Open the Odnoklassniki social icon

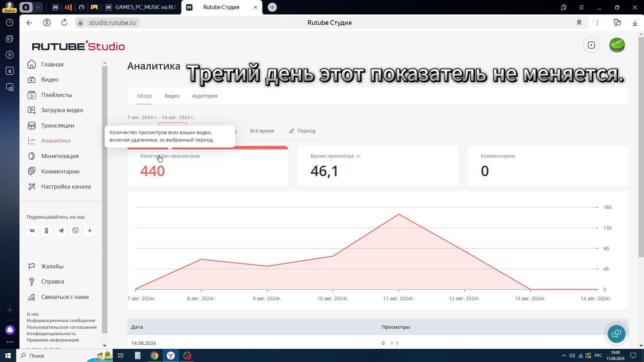[46, 231]
